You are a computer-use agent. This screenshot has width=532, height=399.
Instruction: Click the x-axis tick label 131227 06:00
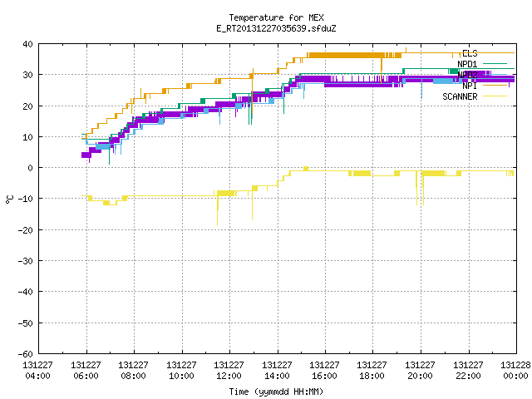pyautogui.click(x=86, y=371)
